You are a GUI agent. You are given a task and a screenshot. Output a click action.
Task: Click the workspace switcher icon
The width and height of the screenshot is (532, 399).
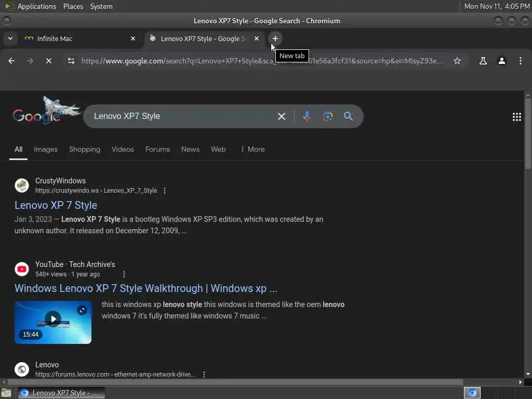pyautogui.click(x=472, y=393)
